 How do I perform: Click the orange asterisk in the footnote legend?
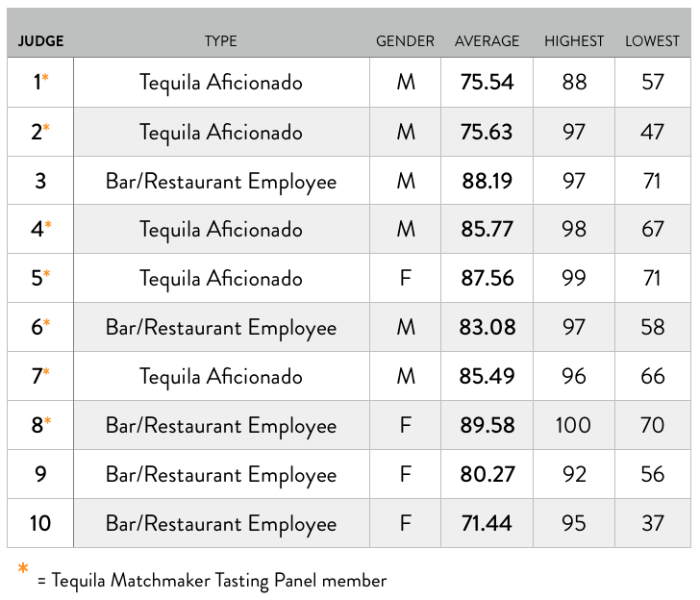pos(22,571)
